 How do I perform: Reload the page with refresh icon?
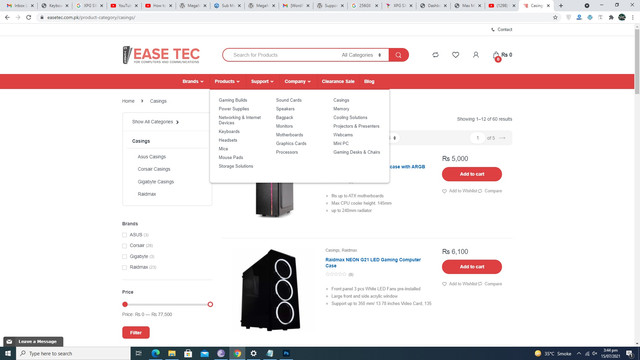coord(29,18)
